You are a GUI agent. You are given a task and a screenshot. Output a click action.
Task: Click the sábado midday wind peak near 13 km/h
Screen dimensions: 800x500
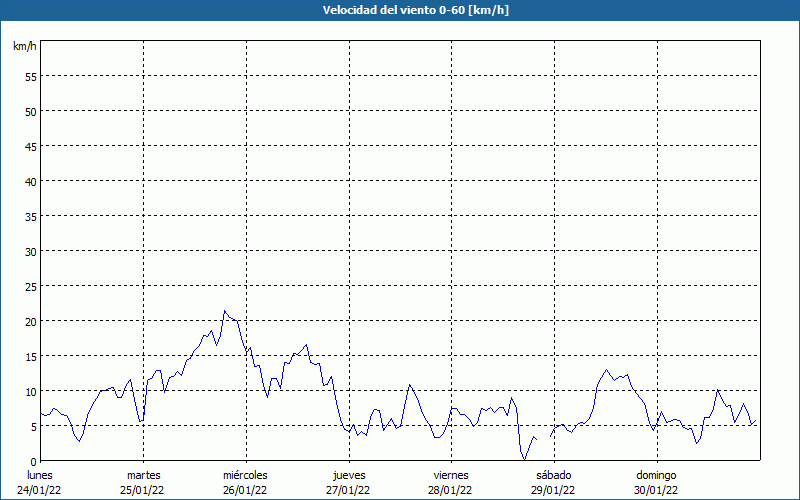(606, 370)
